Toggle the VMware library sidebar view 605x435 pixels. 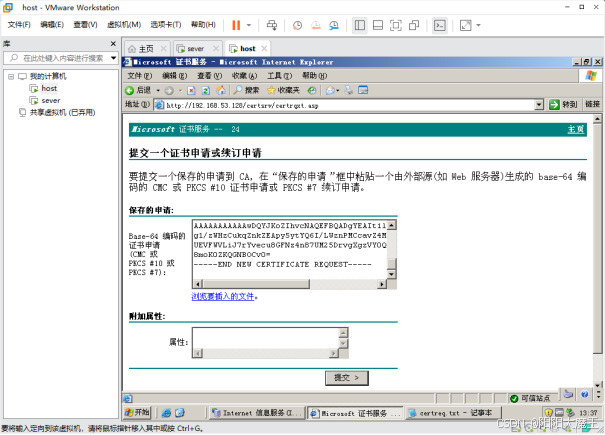pyautogui.click(x=360, y=25)
